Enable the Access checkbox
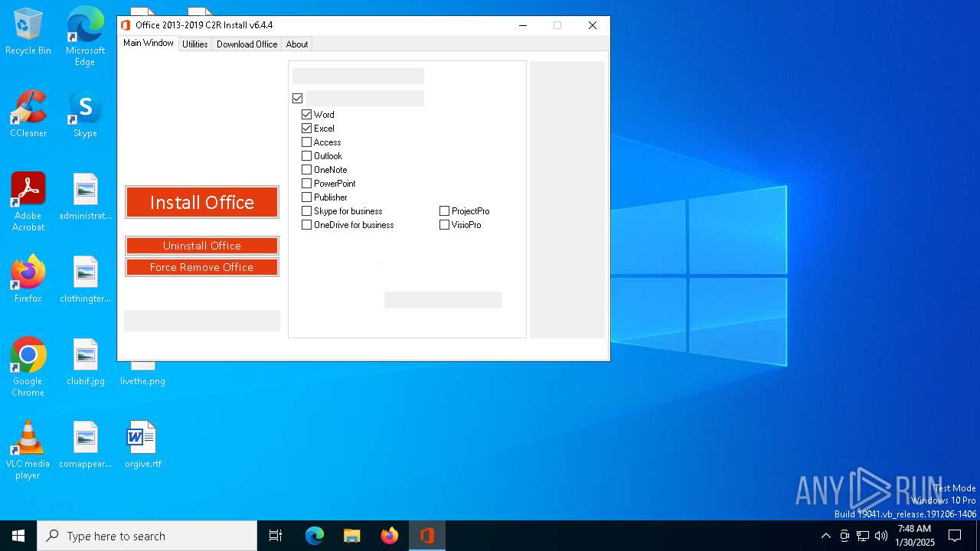980x551 pixels. click(x=306, y=142)
